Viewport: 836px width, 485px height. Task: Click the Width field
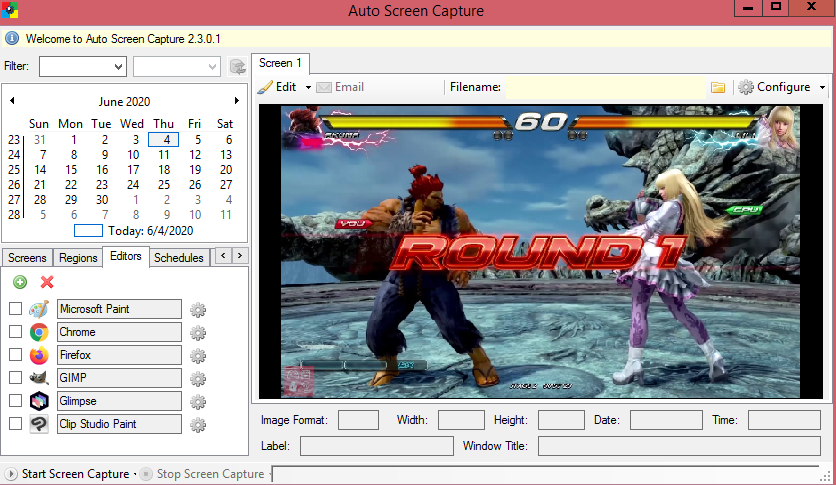point(461,420)
